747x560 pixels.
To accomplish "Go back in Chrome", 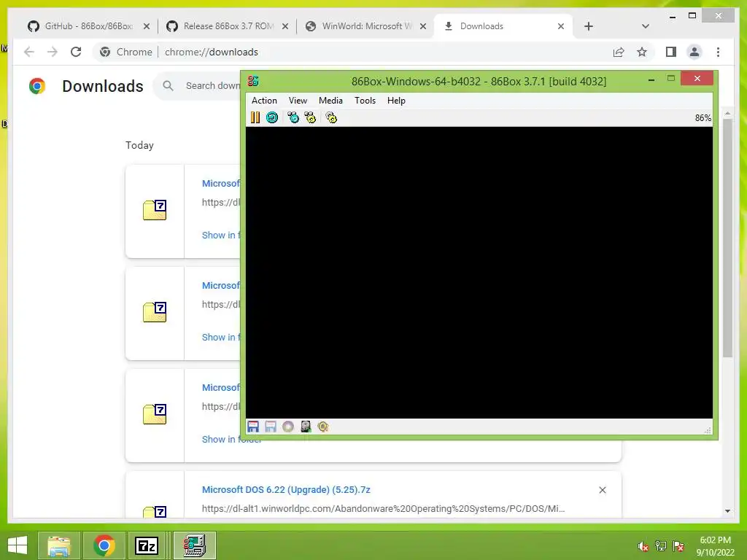I will [x=29, y=52].
